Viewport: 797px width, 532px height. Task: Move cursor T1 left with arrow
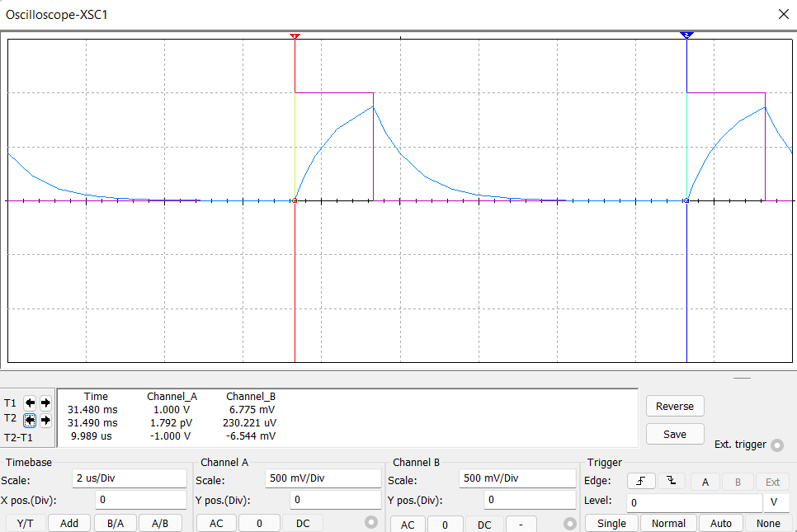click(x=30, y=403)
